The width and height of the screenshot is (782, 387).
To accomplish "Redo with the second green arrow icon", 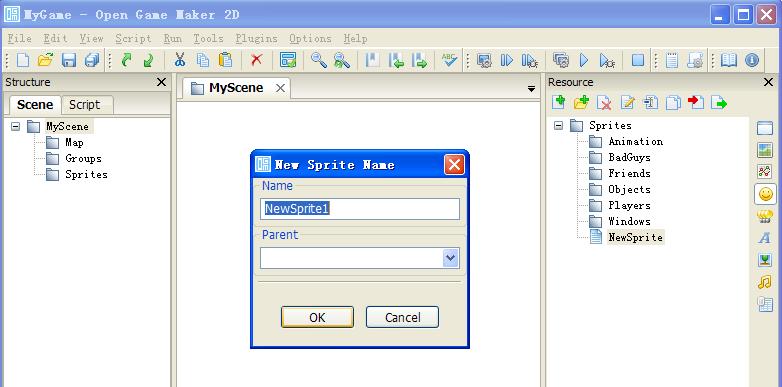I will coord(148,60).
